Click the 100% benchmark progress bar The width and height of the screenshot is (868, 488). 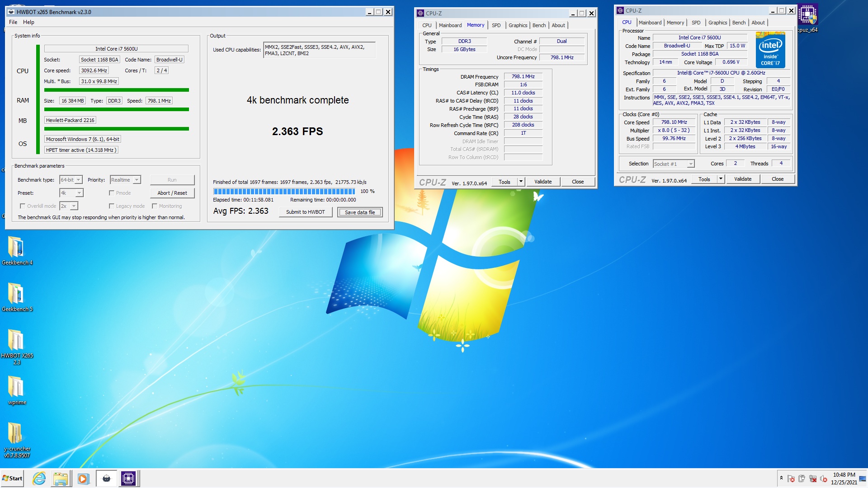point(284,191)
